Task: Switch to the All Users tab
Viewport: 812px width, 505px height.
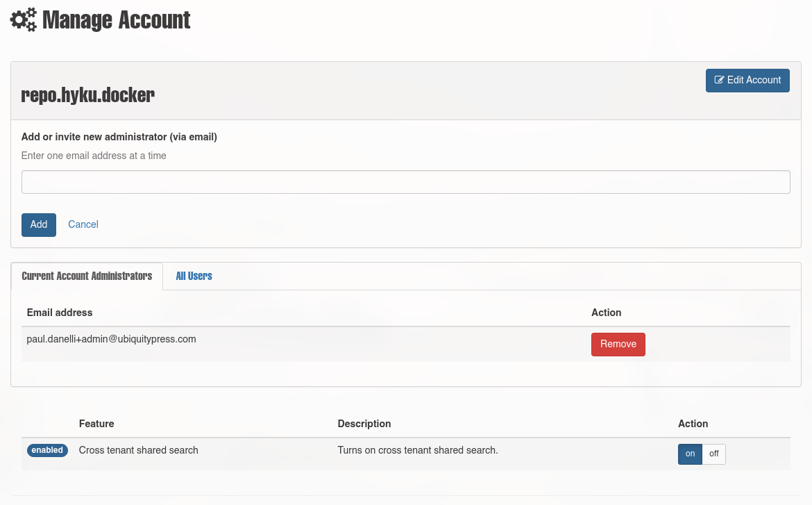Action: (x=194, y=276)
